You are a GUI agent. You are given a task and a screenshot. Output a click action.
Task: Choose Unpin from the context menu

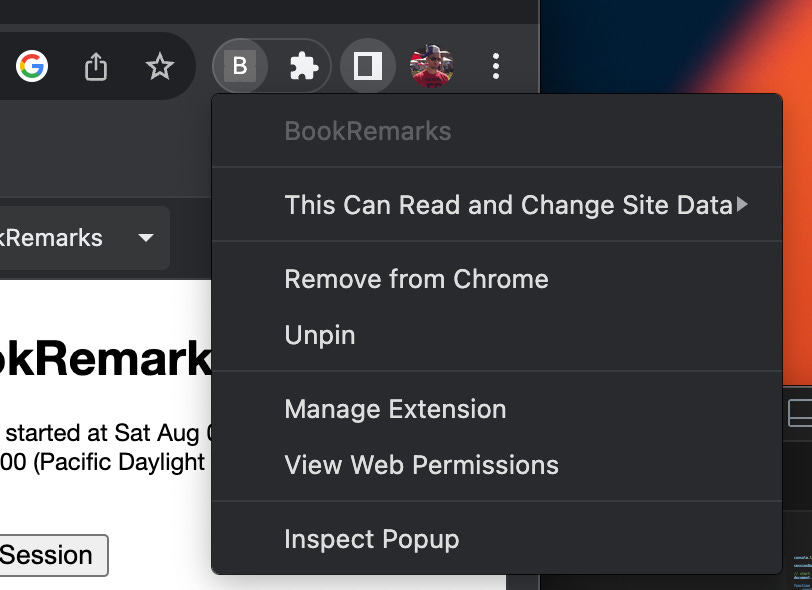coord(497,335)
